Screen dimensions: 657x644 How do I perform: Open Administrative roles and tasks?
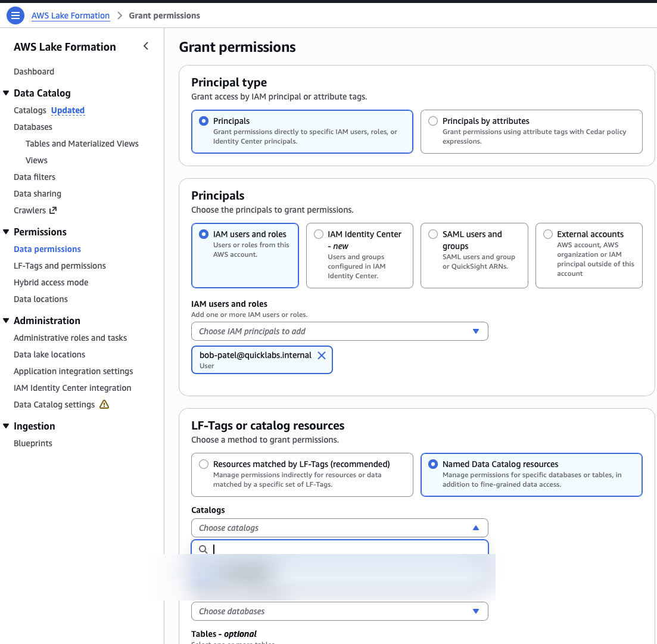70,338
